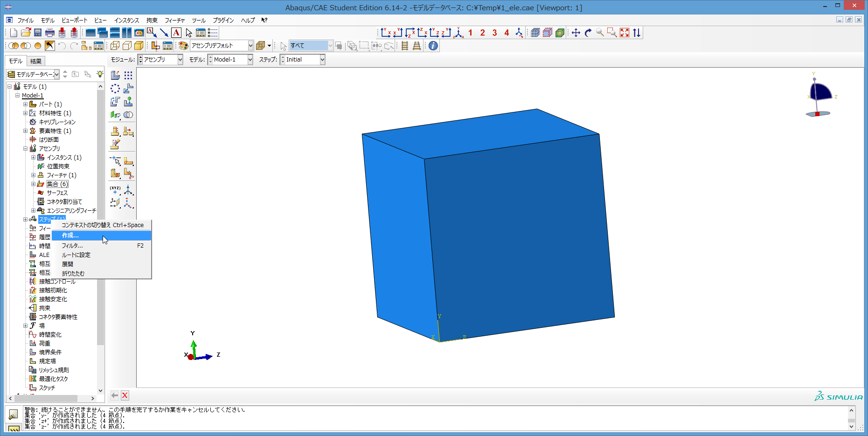Click the Auto-fit view icon
This screenshot has height=436, width=868.
pos(625,33)
